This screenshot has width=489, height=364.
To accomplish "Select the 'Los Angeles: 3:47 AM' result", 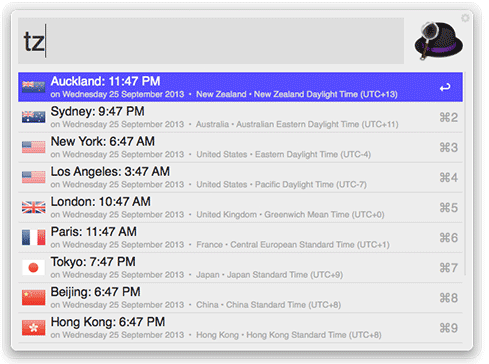I will 240,177.
